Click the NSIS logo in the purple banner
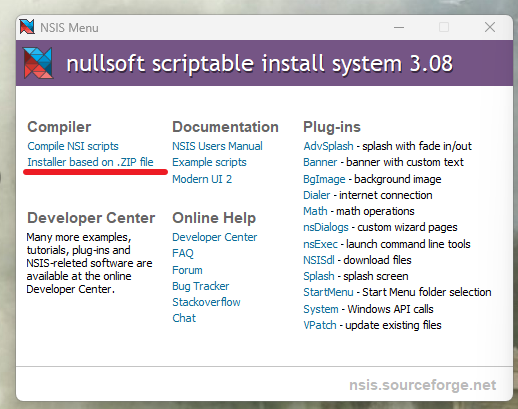 tap(38, 63)
